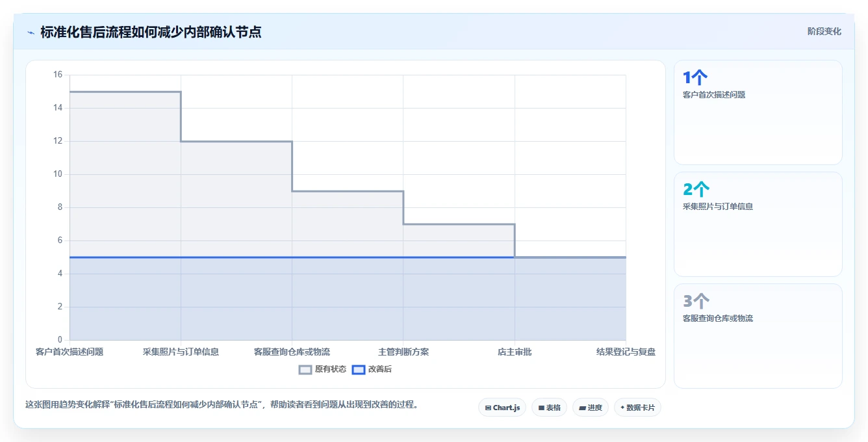Click x-axis label 主管判断方案

403,352
